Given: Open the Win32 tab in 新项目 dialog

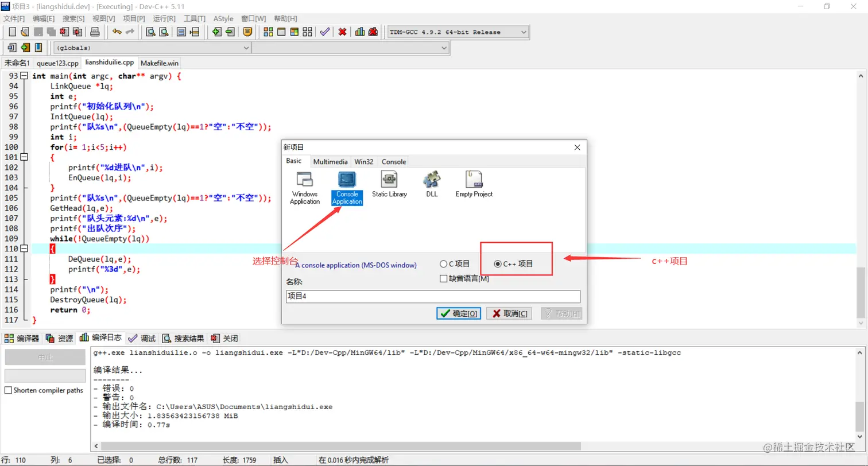Looking at the screenshot, I should click(364, 162).
